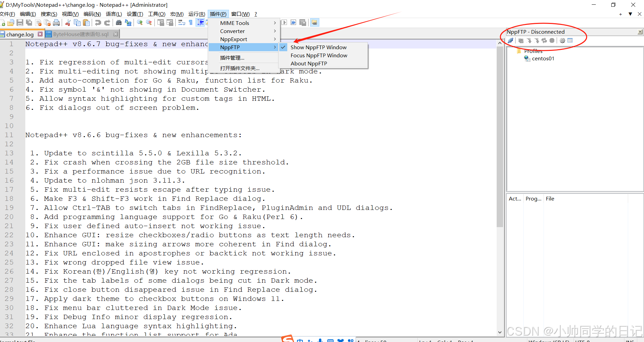The image size is (644, 342).
Task: Open document list dropdown triangle at top right
Action: pyautogui.click(x=630, y=14)
